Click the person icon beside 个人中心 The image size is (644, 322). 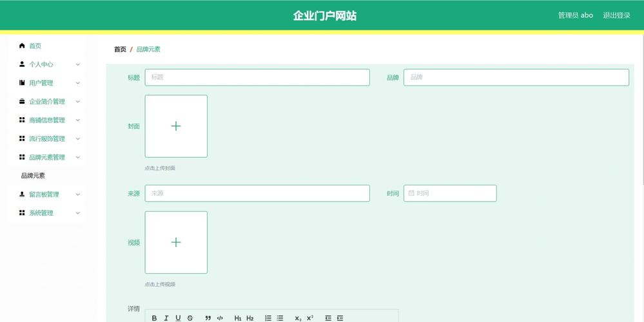pos(22,64)
